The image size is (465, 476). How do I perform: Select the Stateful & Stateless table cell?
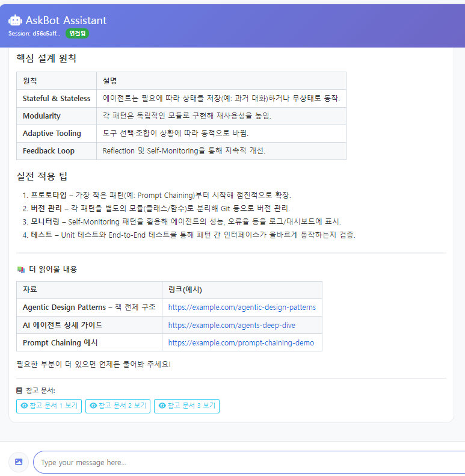(57, 99)
